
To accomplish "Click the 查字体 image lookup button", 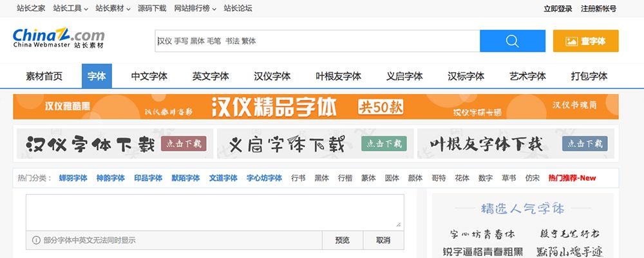I will [585, 41].
